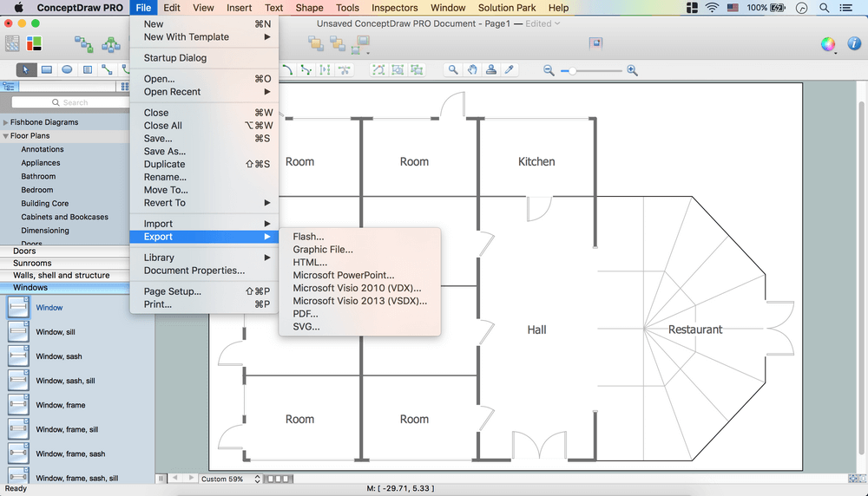Click the bring to front icon
The height and width of the screenshot is (496, 868).
(x=316, y=43)
